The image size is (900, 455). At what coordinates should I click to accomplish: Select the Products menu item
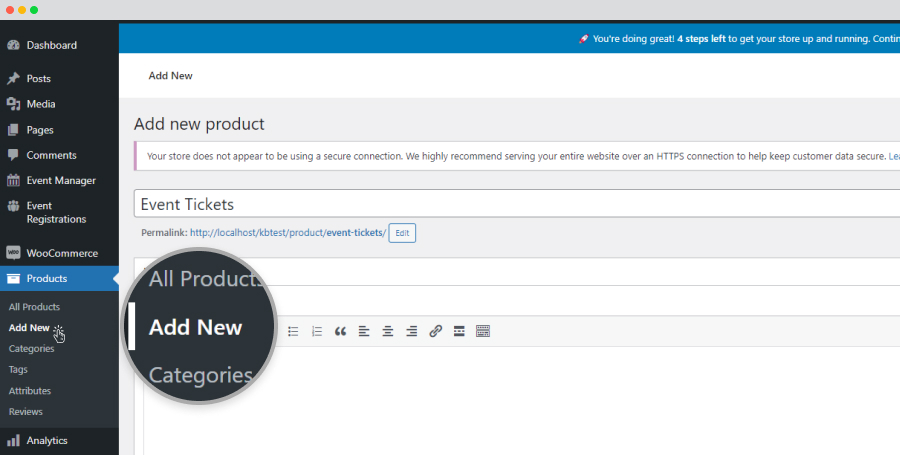(x=59, y=278)
